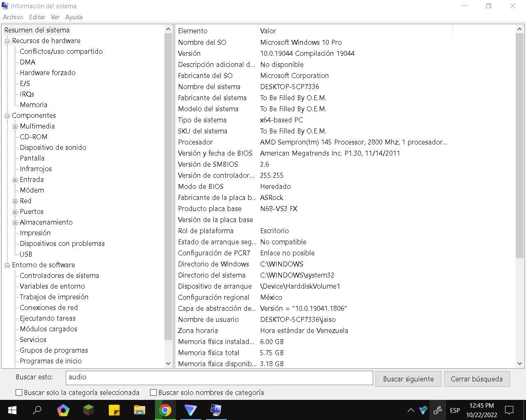The height and width of the screenshot is (420, 526).
Task: Open the Ver menu
Action: [x=55, y=17]
